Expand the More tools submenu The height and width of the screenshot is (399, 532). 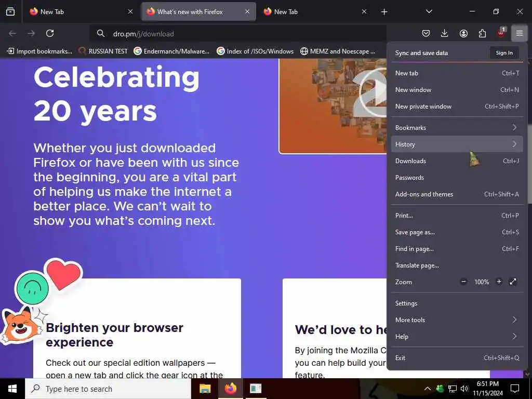457,320
